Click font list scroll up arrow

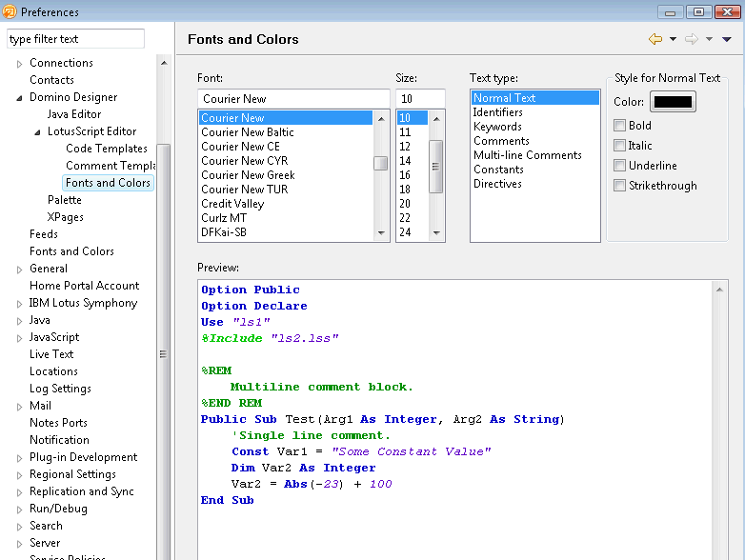(x=381, y=118)
